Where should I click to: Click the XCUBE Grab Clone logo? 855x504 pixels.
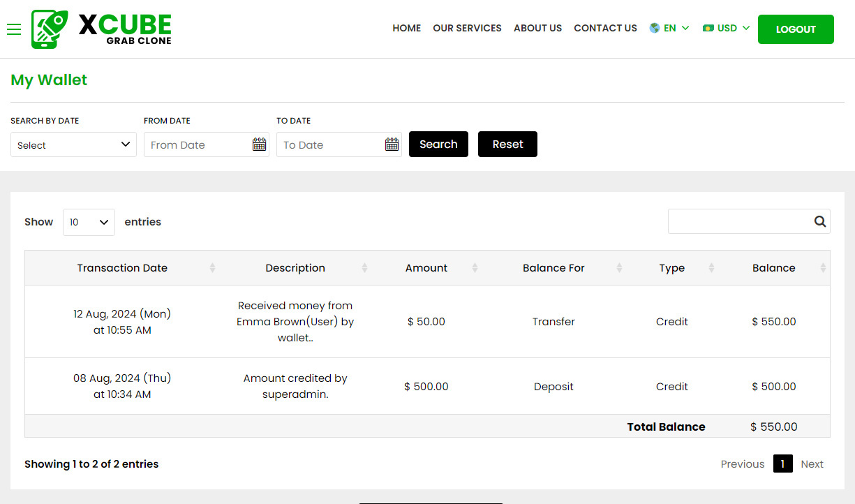[101, 29]
